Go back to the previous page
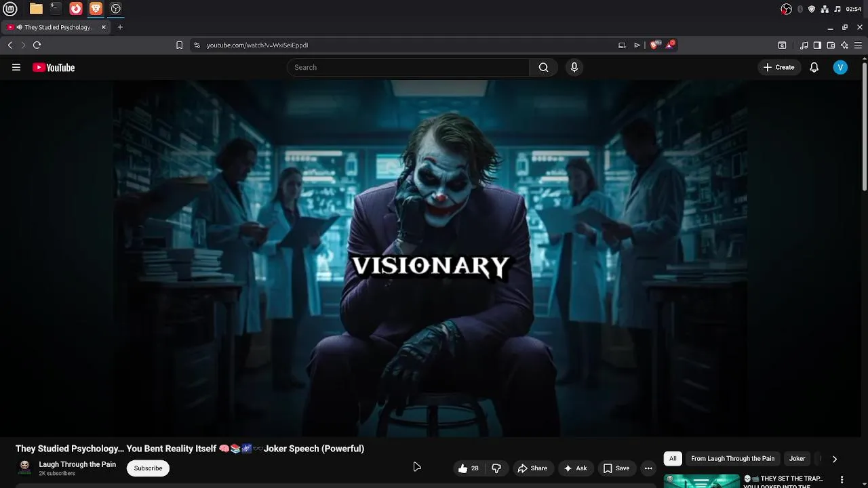This screenshot has width=868, height=488. 9,45
